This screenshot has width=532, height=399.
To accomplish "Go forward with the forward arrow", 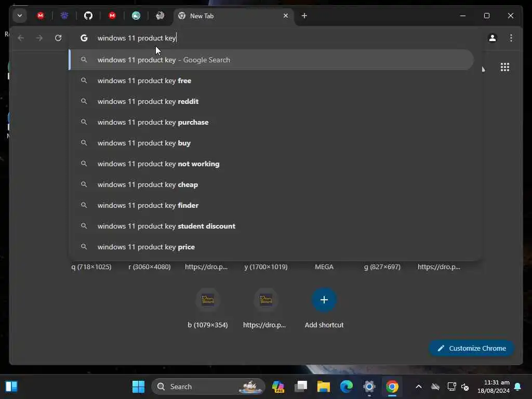I will tap(39, 38).
